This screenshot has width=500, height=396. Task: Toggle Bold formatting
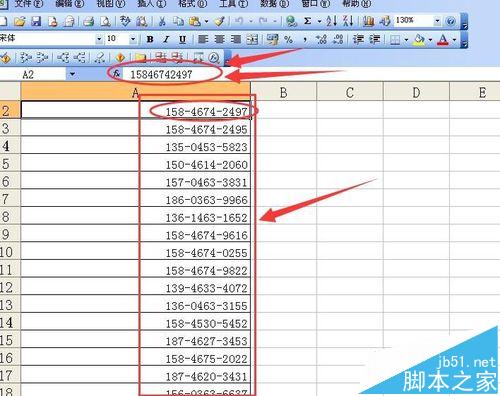coord(150,39)
